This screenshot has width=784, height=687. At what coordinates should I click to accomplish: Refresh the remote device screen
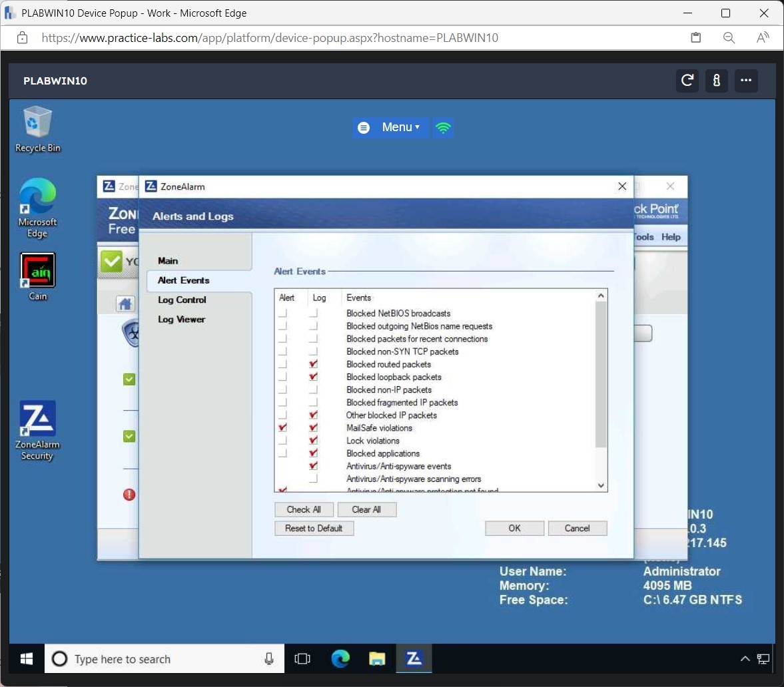(687, 81)
